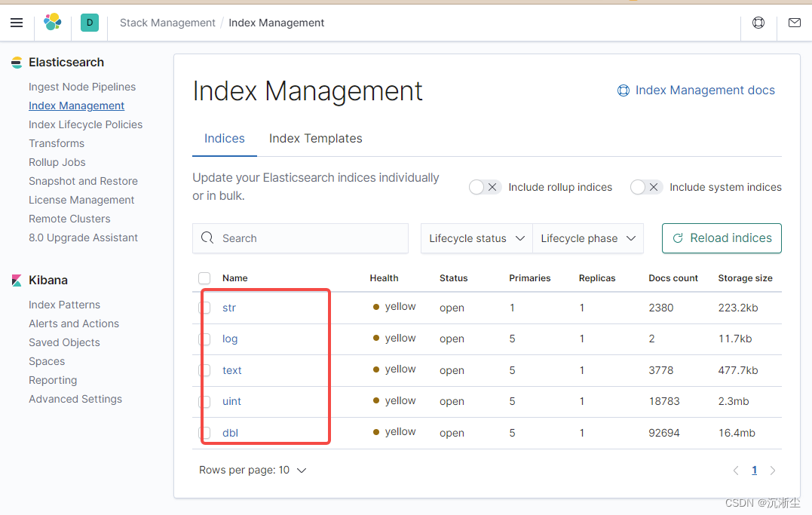The image size is (812, 515).
Task: Open Rollup Jobs in sidebar
Action: pyautogui.click(x=57, y=162)
